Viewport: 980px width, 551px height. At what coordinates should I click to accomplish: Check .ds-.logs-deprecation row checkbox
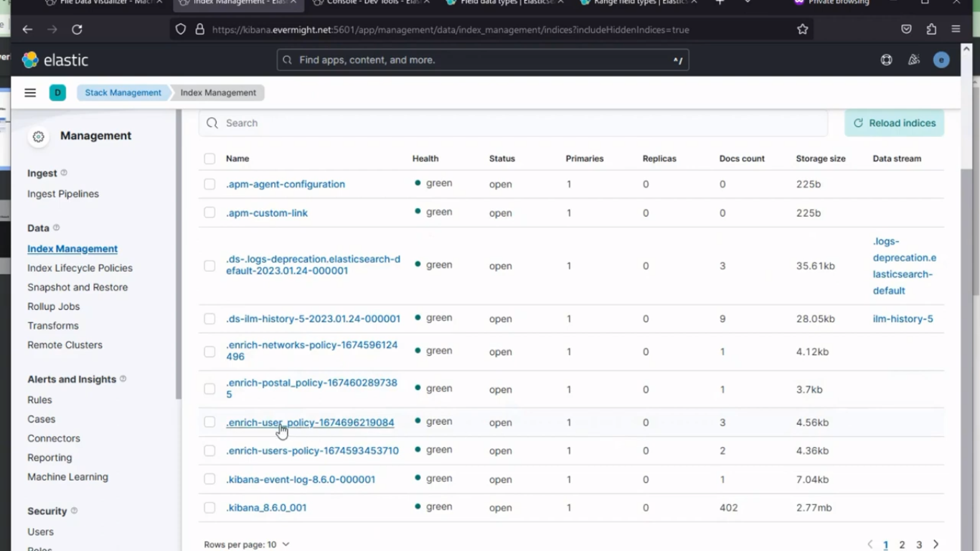point(209,265)
